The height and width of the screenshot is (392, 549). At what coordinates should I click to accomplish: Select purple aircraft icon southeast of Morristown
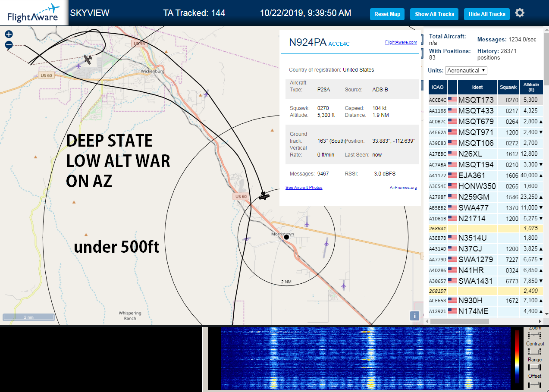point(343,285)
